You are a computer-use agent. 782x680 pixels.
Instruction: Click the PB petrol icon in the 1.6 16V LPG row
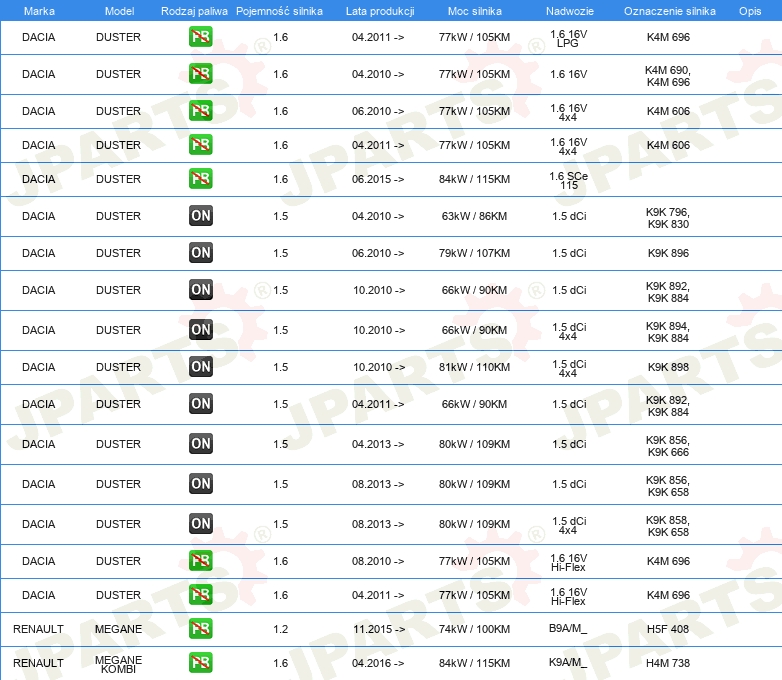(200, 37)
